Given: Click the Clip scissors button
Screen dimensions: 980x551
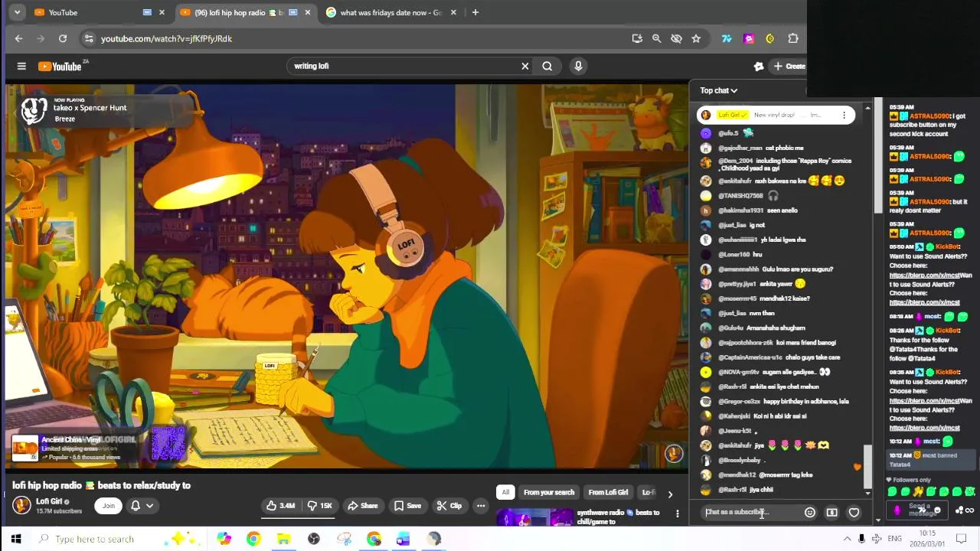Looking at the screenshot, I should 449,506.
